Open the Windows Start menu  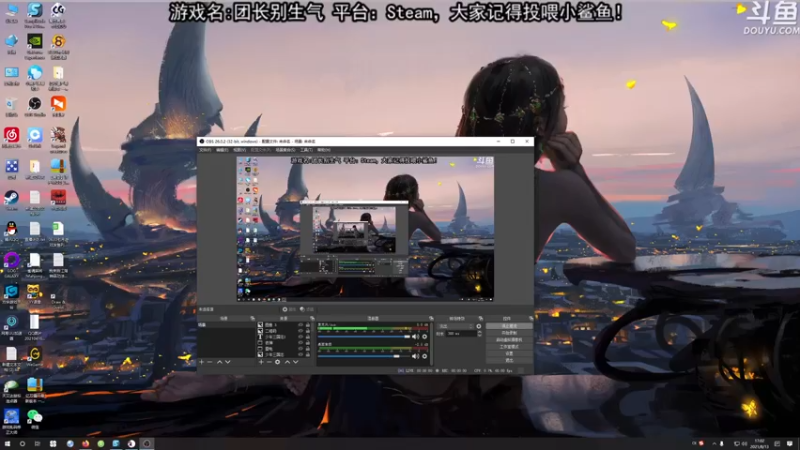pos(7,444)
